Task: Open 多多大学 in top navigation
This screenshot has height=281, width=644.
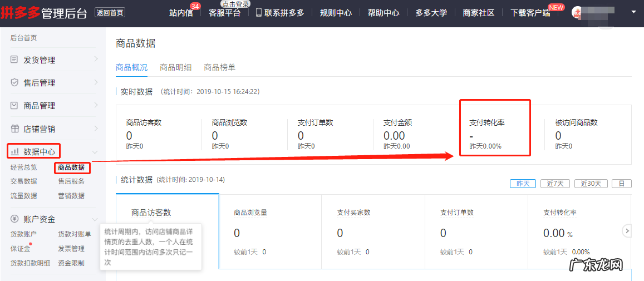Action: [x=431, y=13]
